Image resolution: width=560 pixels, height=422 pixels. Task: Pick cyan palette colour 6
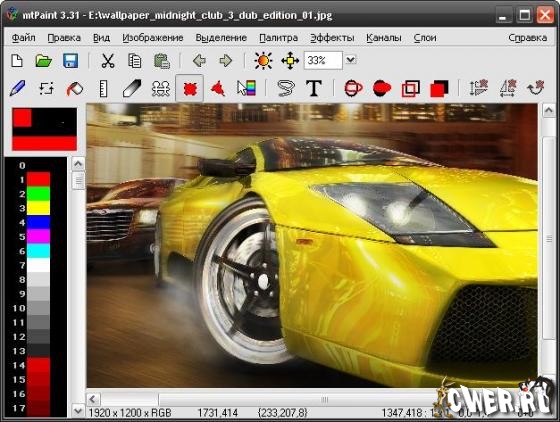(x=39, y=251)
